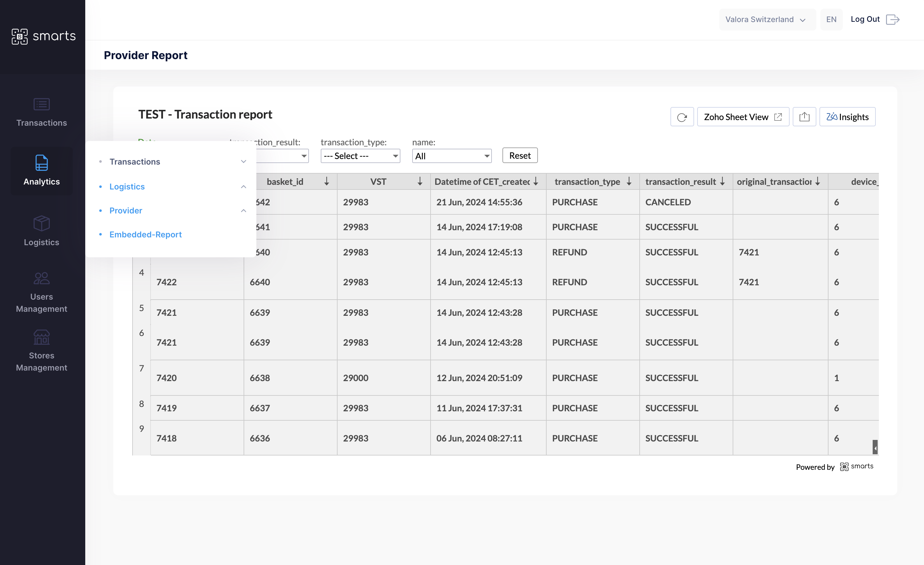Select the 7420 transaction cell
The width and height of the screenshot is (924, 565).
click(197, 377)
